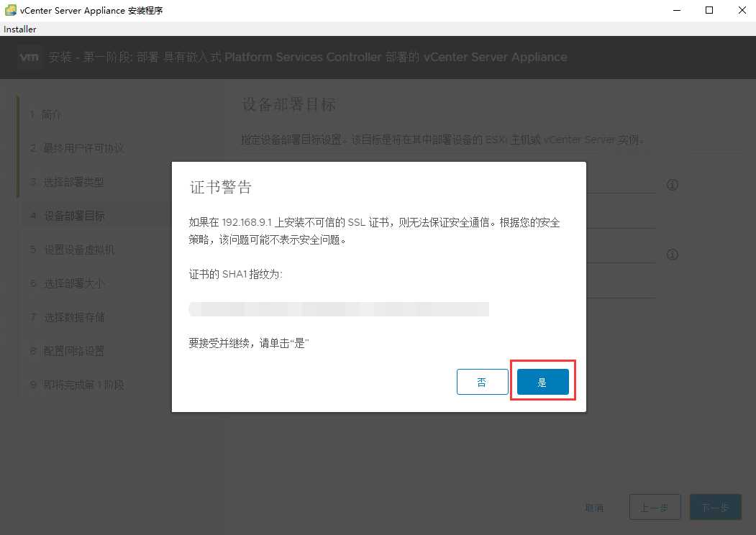Image resolution: width=756 pixels, height=535 pixels.
Task: Click the masked SHA1 fingerprint field
Action: click(x=339, y=308)
